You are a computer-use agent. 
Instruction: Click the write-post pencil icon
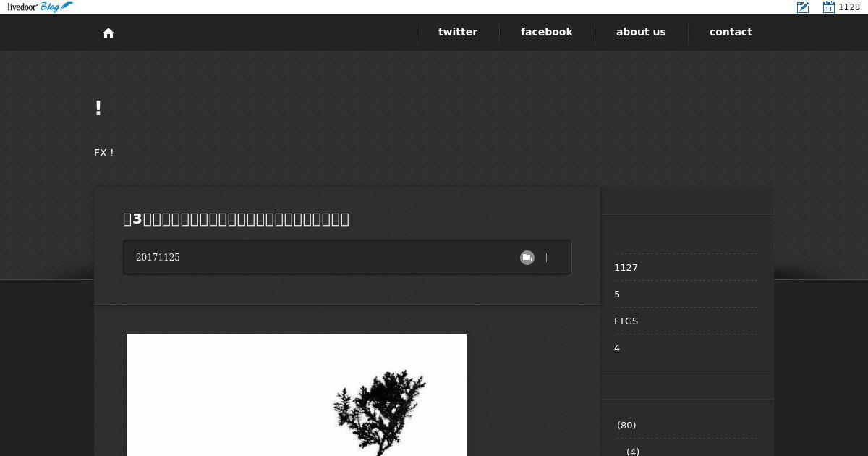pos(803,7)
